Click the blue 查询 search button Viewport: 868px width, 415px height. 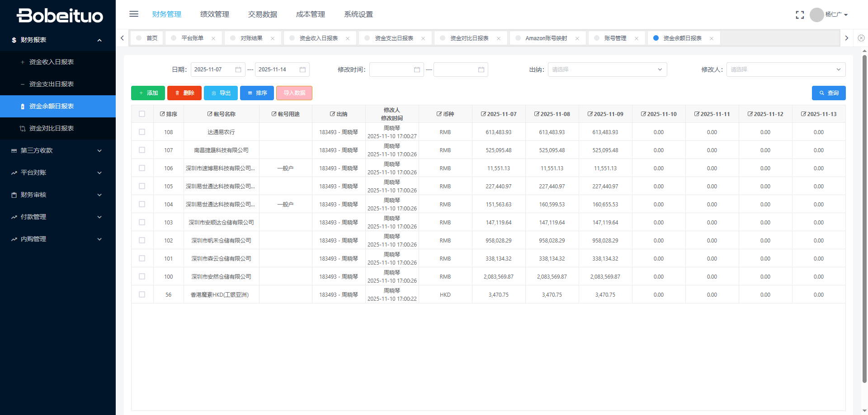point(828,93)
